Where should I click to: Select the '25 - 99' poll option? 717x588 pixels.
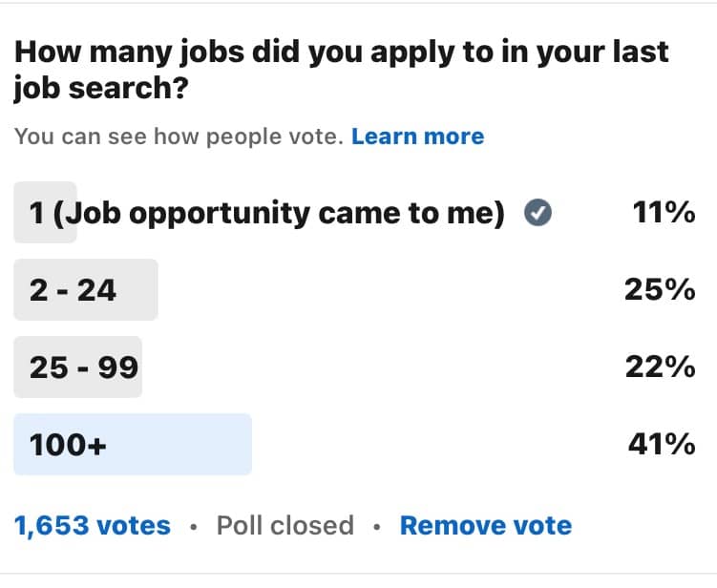355,367
